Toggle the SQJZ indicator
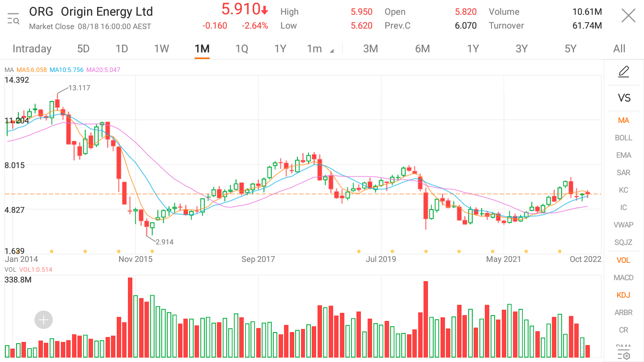The height and width of the screenshot is (362, 644). click(x=623, y=242)
